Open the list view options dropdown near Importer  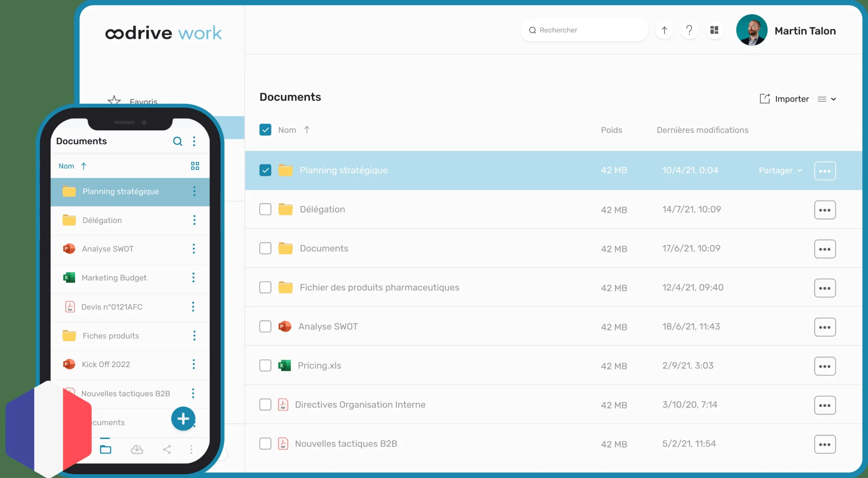click(827, 99)
